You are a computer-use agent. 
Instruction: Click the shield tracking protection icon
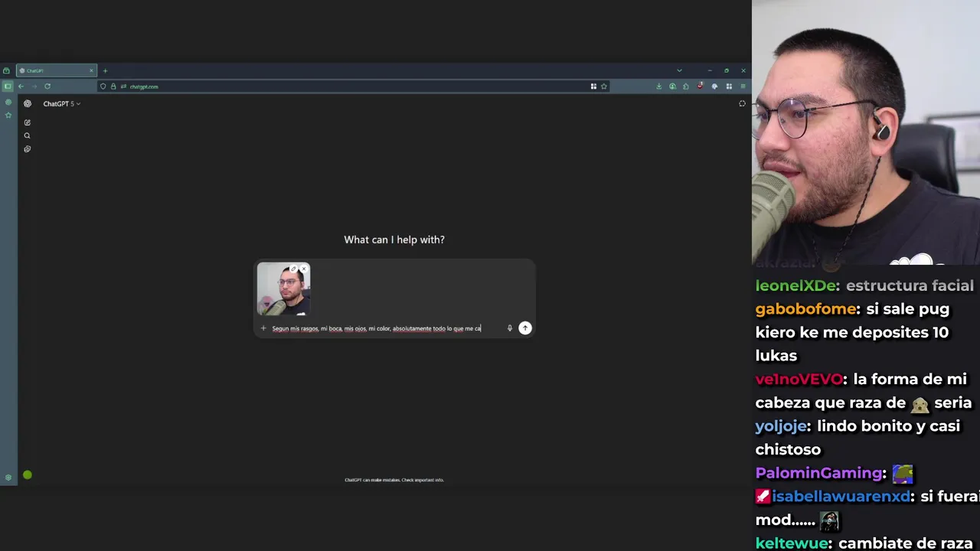tap(103, 86)
